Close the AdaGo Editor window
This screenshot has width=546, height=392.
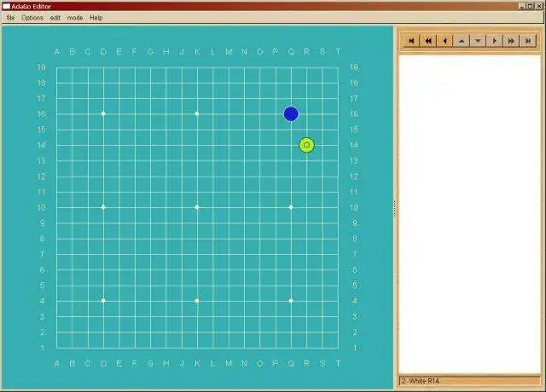coord(537,6)
